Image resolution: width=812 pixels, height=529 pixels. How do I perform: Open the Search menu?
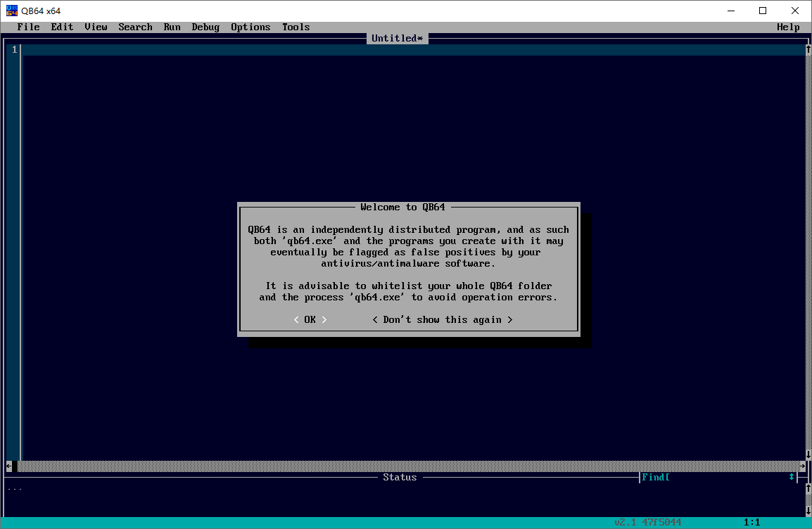tap(135, 27)
